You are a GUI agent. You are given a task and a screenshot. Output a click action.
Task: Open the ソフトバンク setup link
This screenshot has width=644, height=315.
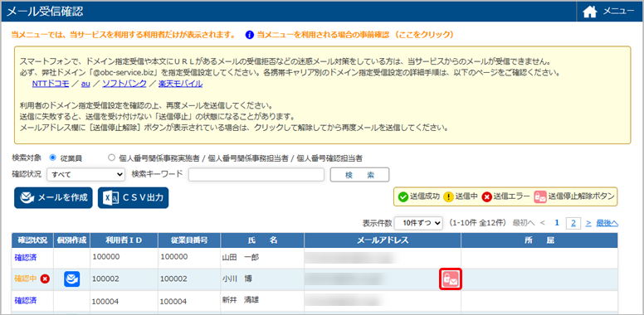pos(124,84)
